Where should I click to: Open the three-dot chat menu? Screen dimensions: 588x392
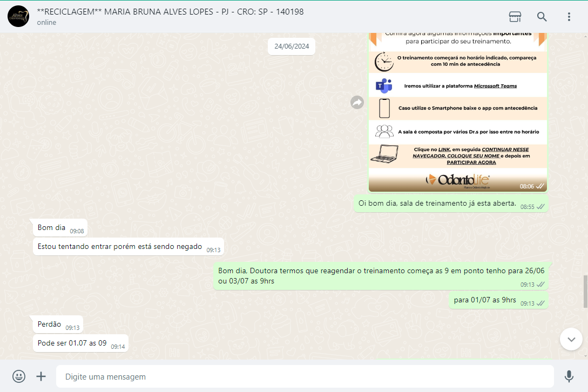point(569,17)
